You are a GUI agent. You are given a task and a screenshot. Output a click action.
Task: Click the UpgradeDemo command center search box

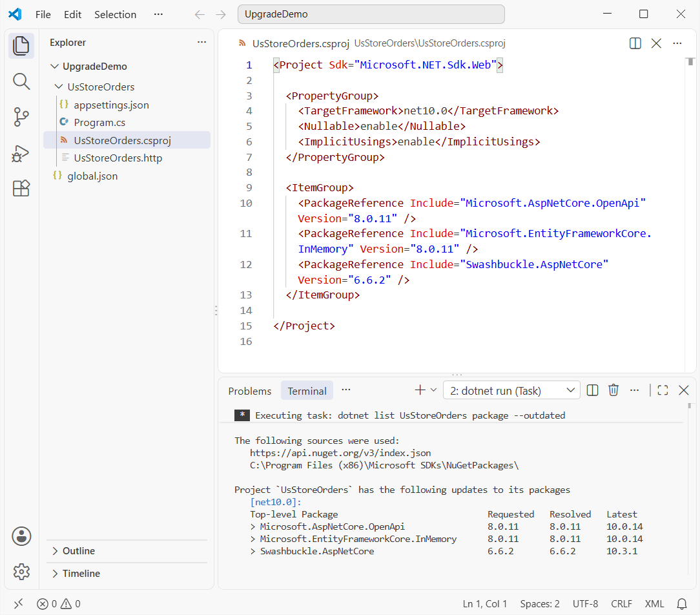[371, 14]
